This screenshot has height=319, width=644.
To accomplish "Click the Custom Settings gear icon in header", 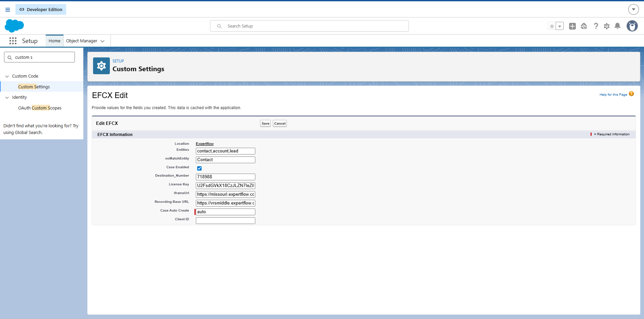I will [x=101, y=66].
